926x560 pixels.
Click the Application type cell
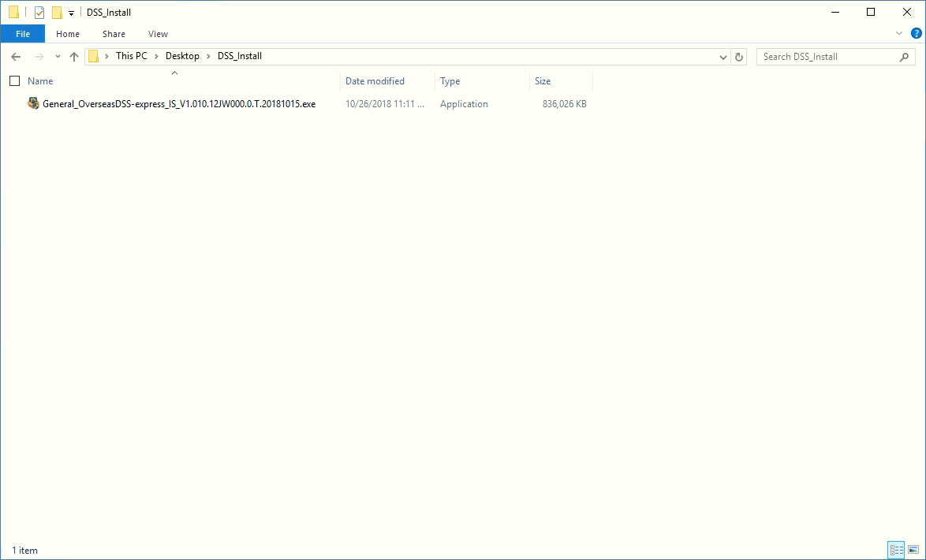tap(464, 104)
